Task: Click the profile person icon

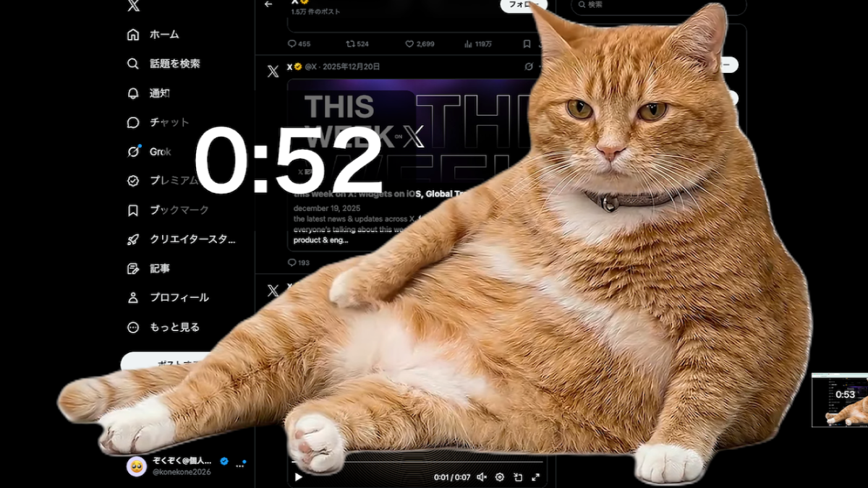Action: [x=133, y=298]
